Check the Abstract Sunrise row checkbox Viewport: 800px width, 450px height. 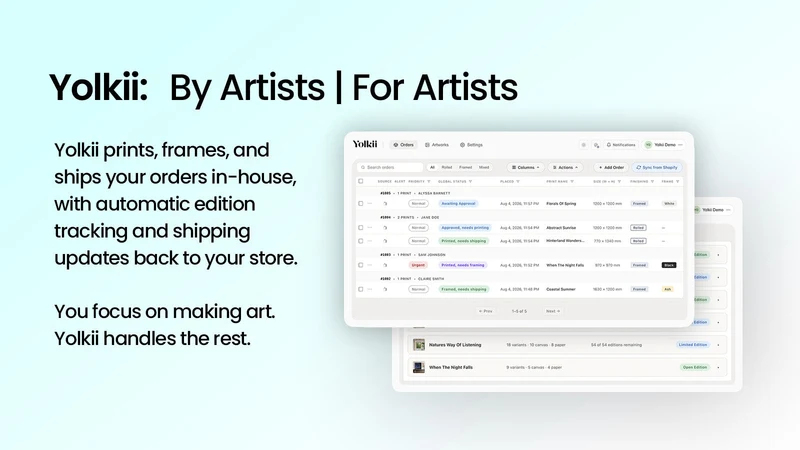361,228
